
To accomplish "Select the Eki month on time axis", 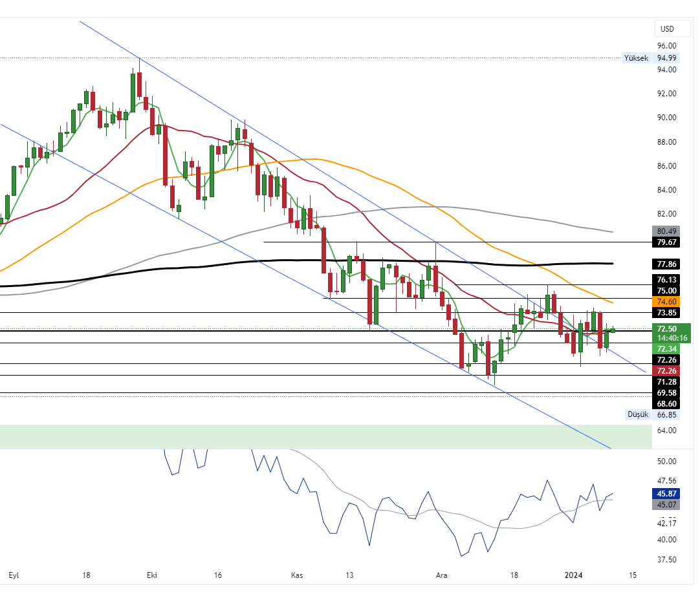I will click(153, 575).
